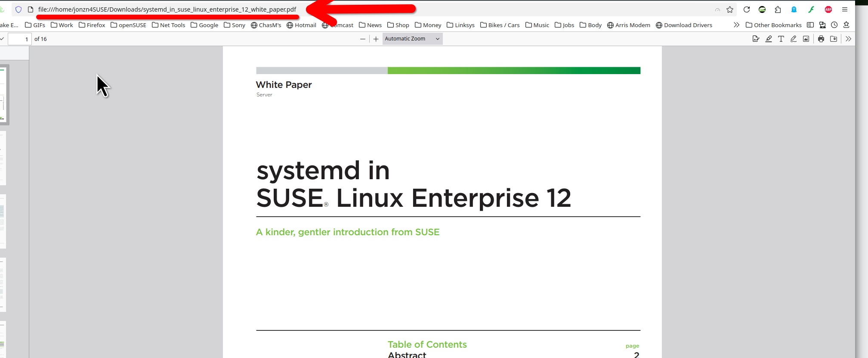Image resolution: width=868 pixels, height=358 pixels.
Task: Show more hidden bookmarks chevron
Action: [736, 25]
